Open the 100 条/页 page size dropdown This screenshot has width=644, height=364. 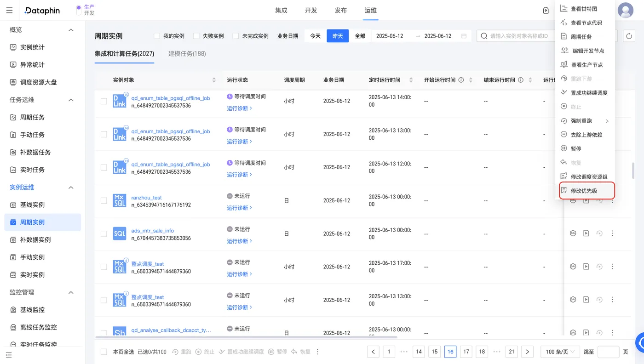[x=560, y=352]
